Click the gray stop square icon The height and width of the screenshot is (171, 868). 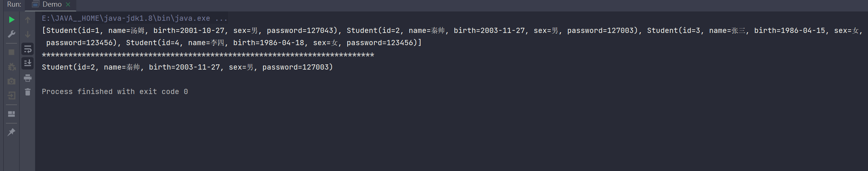(11, 52)
